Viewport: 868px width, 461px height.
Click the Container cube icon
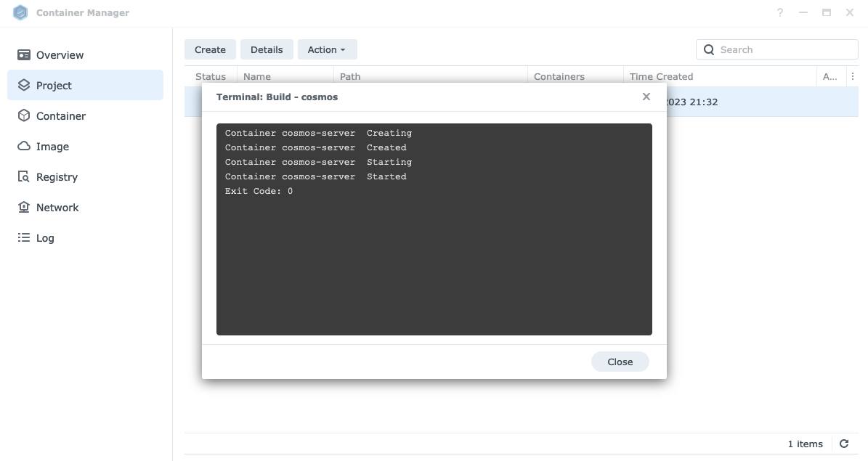pos(24,116)
